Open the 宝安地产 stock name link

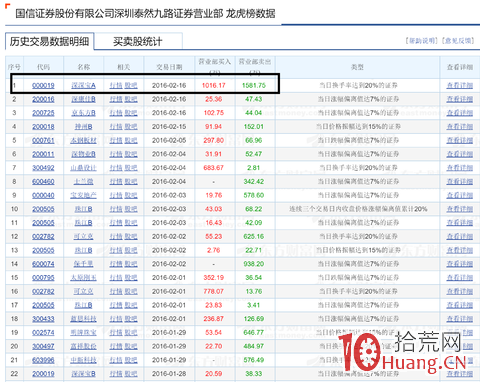pos(83,195)
